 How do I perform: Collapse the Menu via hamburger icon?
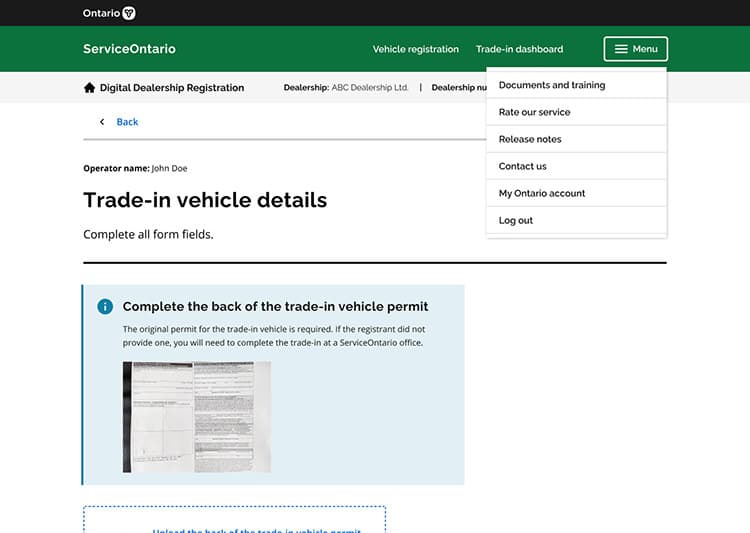pos(621,49)
